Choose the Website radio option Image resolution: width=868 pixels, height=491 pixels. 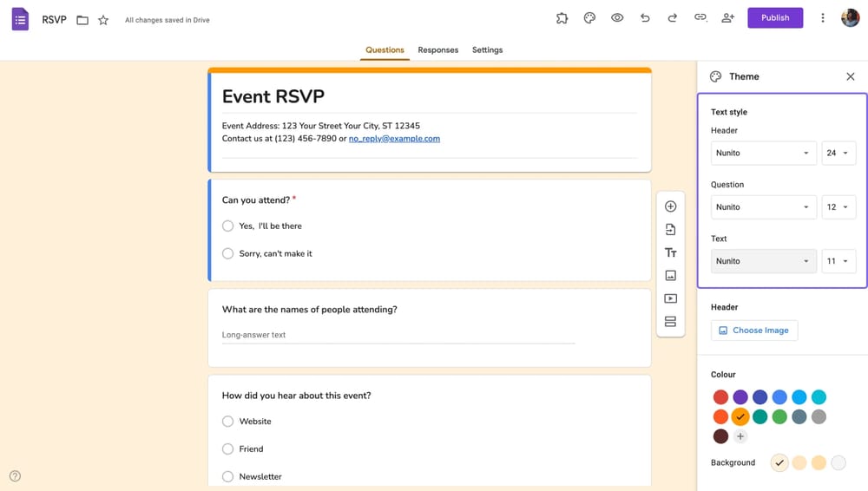click(x=228, y=422)
